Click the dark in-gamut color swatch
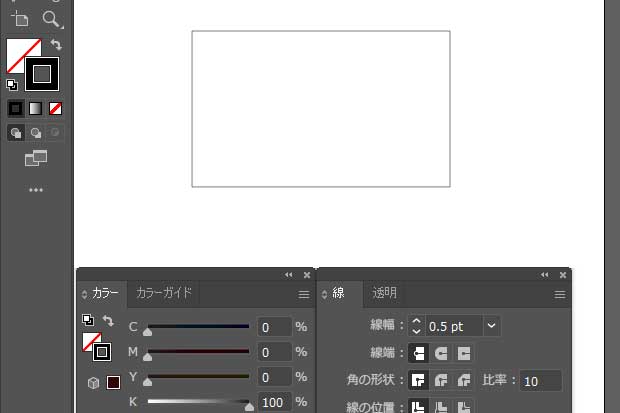 (x=113, y=383)
